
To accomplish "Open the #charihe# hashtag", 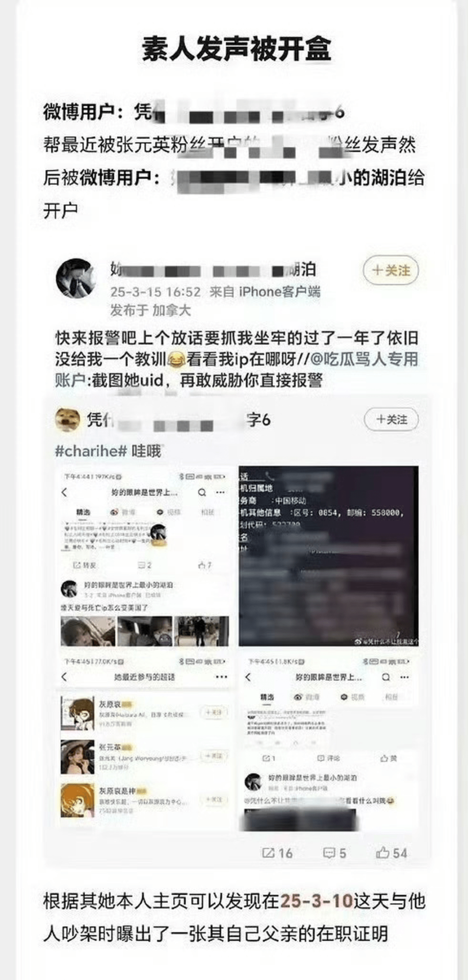I will tap(91, 451).
